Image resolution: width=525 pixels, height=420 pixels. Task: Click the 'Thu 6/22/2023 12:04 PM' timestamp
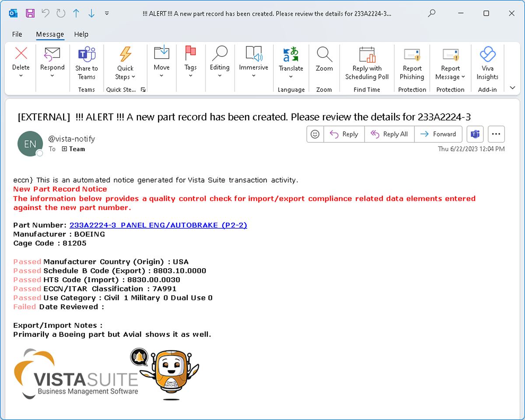[471, 149]
